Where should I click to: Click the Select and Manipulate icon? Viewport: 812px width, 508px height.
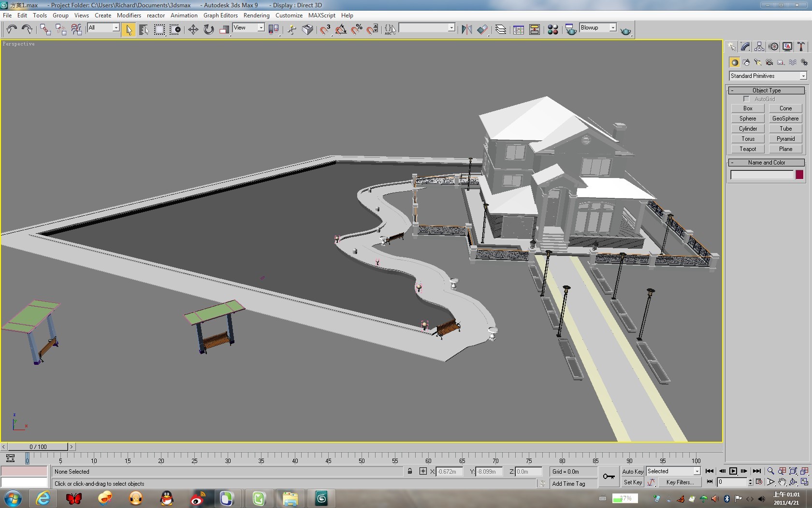tap(291, 30)
